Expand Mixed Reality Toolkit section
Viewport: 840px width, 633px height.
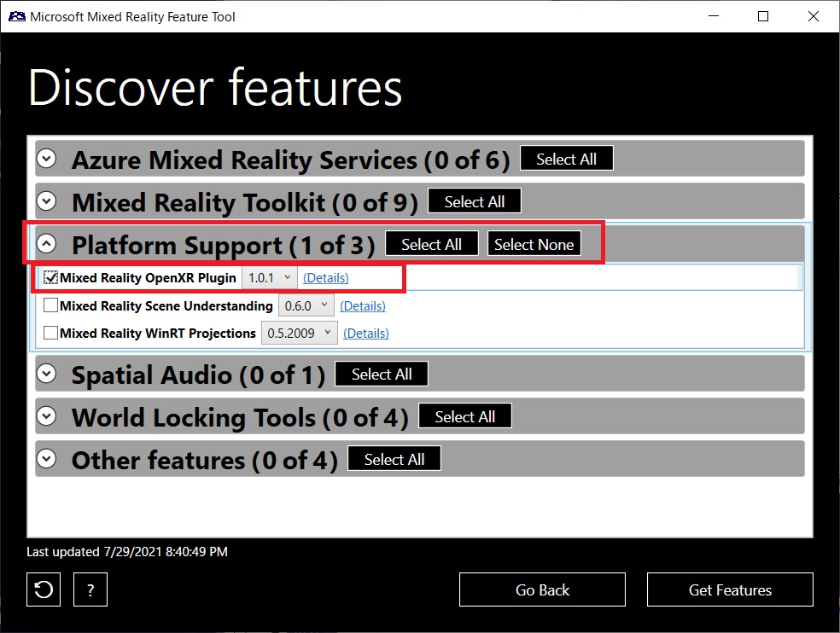(x=46, y=201)
